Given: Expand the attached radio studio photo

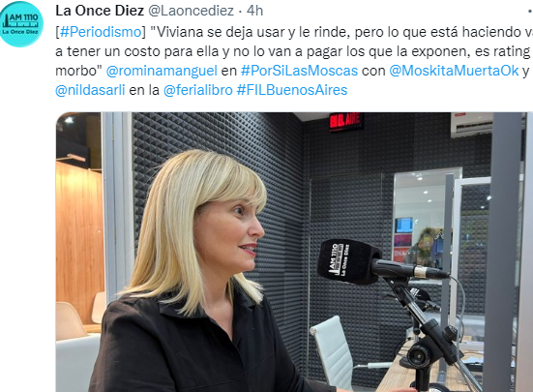Looking at the screenshot, I should (x=294, y=252).
